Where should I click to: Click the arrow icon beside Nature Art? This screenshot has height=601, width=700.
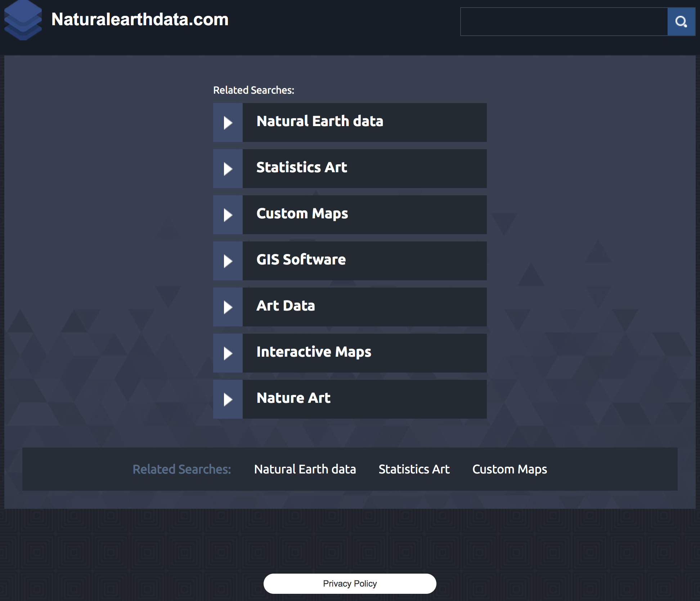click(x=228, y=399)
